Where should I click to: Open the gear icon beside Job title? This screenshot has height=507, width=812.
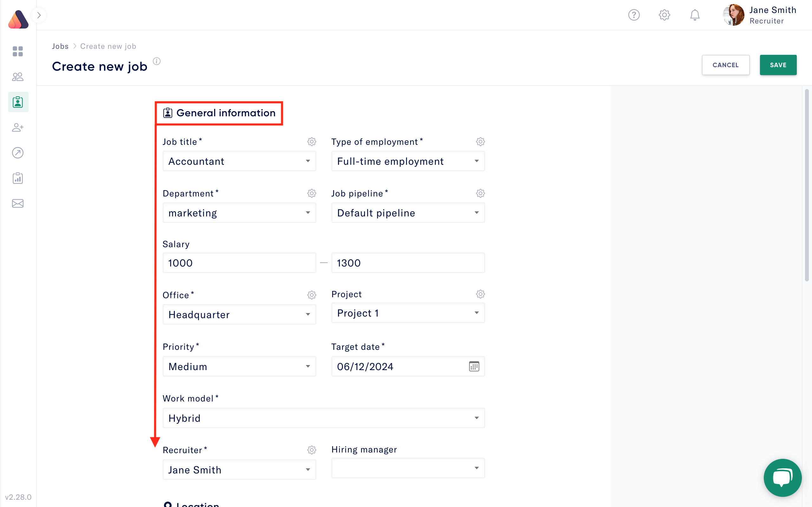coord(312,142)
